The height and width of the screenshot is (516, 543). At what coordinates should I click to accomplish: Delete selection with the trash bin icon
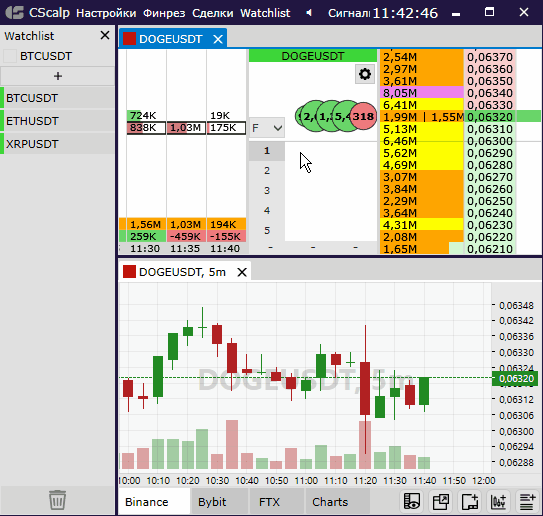pos(57,500)
